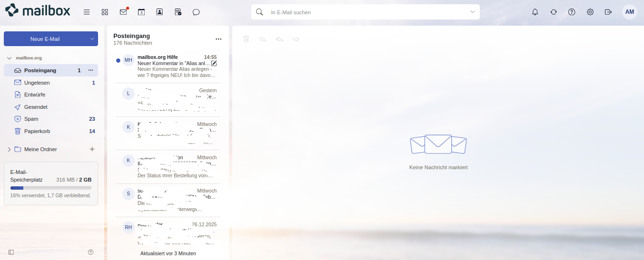Screen dimensions: 644x260
Task: Click the notifications bell icon
Action: [x=535, y=12]
